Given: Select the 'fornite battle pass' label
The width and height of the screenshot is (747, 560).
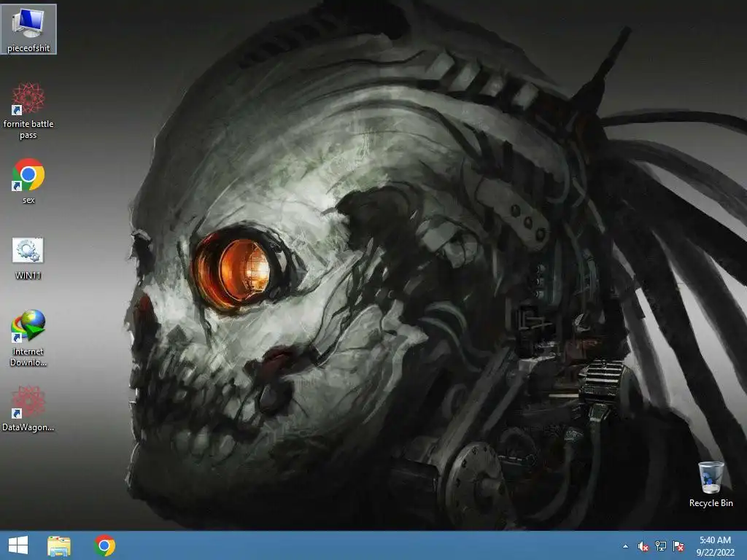Looking at the screenshot, I should (28, 130).
